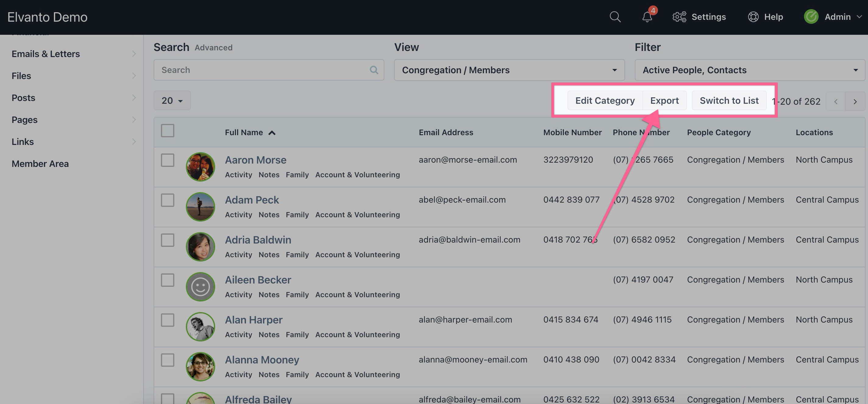The height and width of the screenshot is (404, 868).
Task: Tick the select-all checkbox in header
Action: [x=167, y=131]
